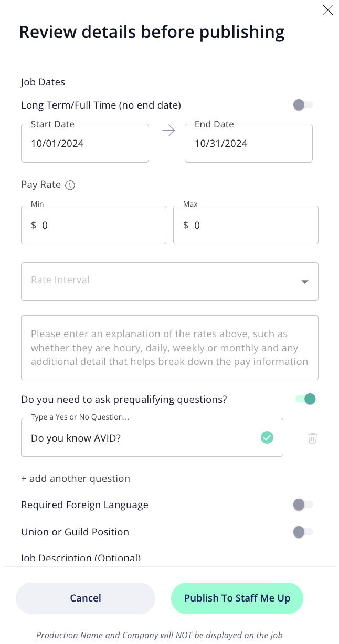Open the Start Date picker field
The width and height of the screenshot is (339, 644).
(85, 143)
